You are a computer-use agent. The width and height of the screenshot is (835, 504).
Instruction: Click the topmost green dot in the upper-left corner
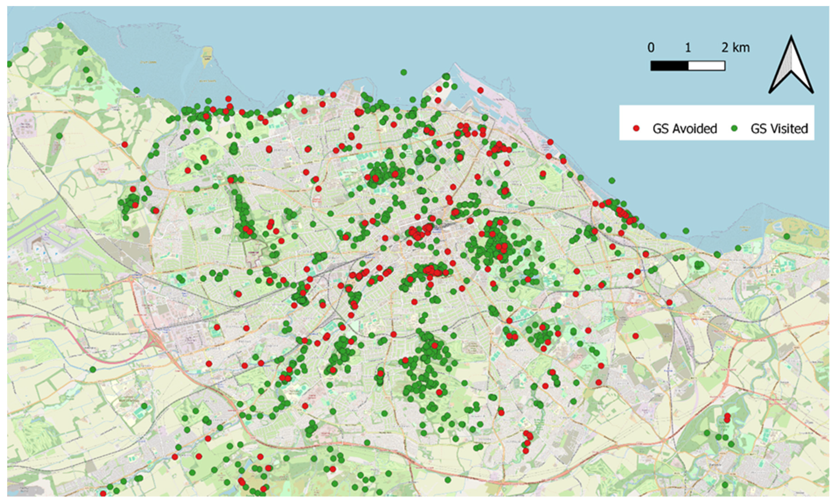tap(60, 26)
